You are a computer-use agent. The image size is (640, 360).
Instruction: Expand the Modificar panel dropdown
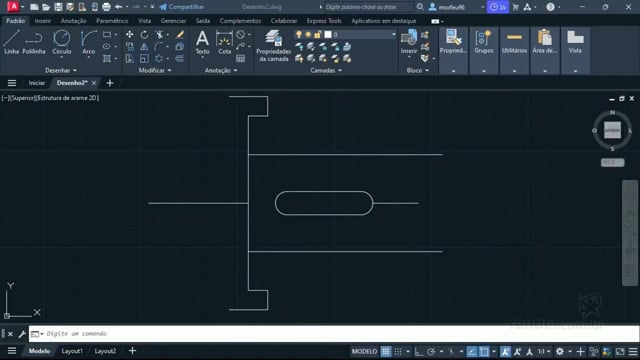click(155, 70)
